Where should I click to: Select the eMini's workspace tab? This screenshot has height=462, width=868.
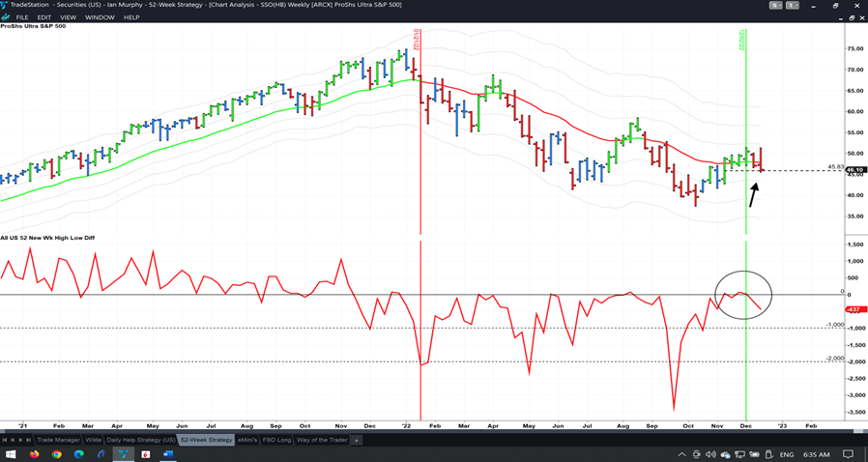[x=249, y=440]
